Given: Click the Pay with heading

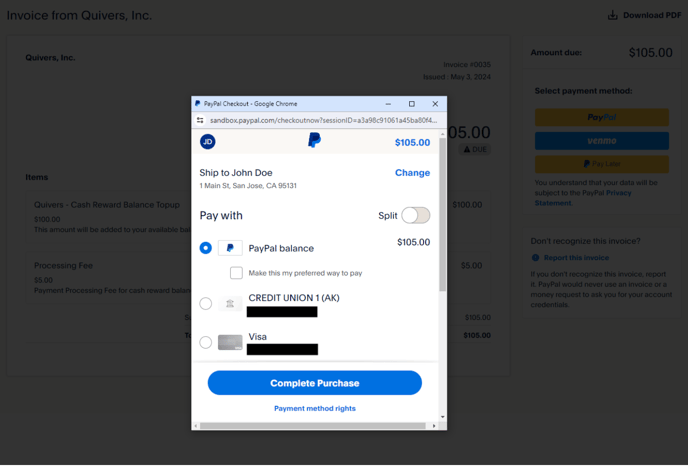Looking at the screenshot, I should coord(221,216).
